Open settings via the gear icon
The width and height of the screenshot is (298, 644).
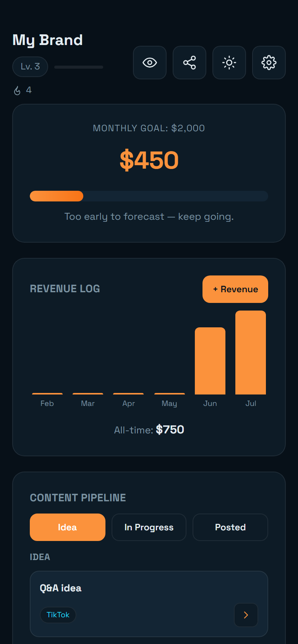pyautogui.click(x=269, y=63)
